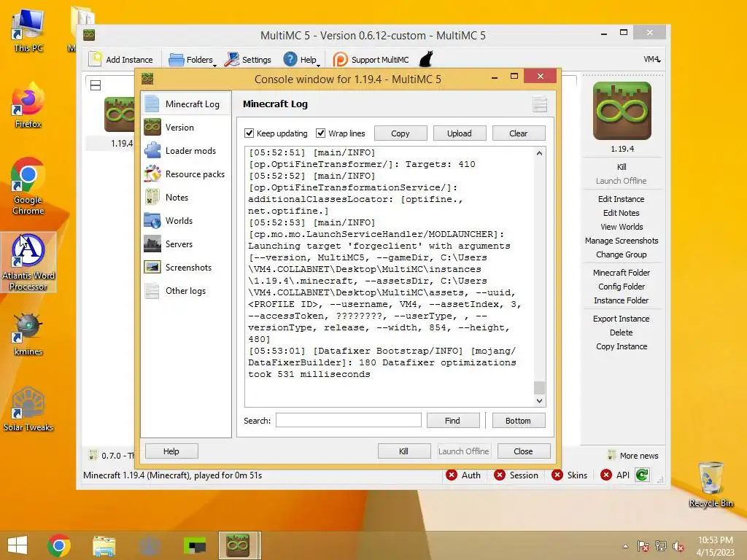Open File Explorer from the taskbar
747x560 pixels.
tap(104, 545)
